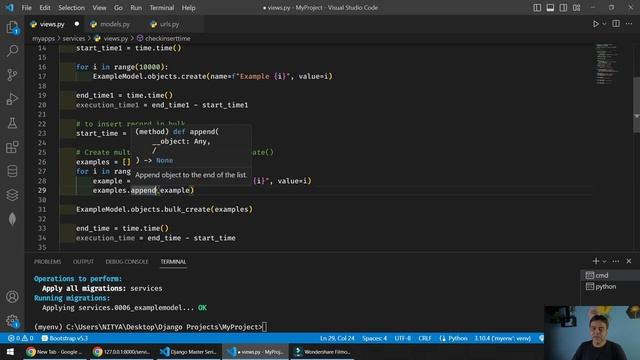Viewport: 640px width, 360px height.
Task: Open the MongoDB leaf extension view
Action: coord(12,219)
